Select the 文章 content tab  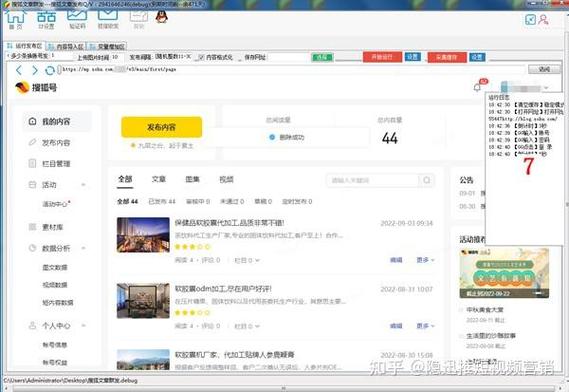point(159,179)
